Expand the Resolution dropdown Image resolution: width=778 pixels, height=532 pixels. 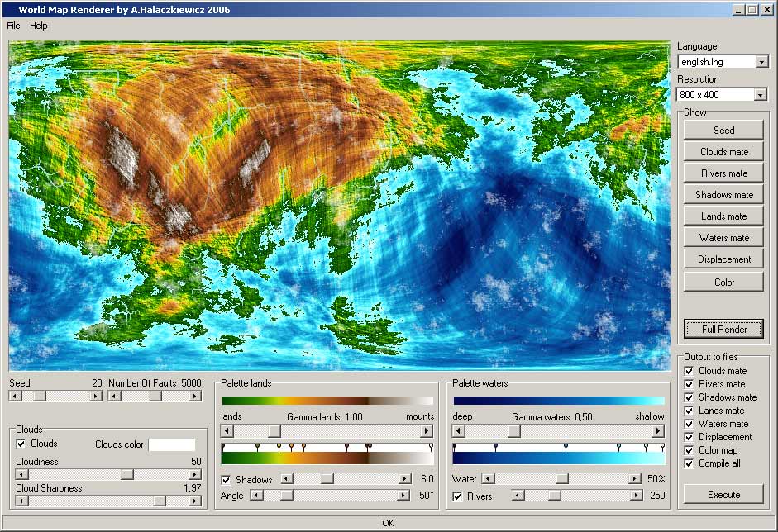tap(760, 95)
